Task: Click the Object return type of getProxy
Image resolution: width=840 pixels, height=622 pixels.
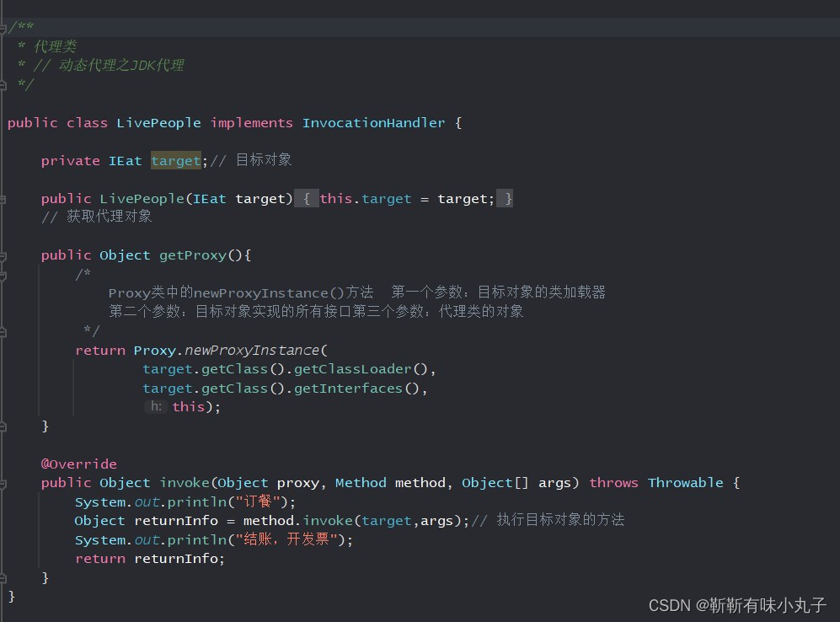Action: point(125,255)
